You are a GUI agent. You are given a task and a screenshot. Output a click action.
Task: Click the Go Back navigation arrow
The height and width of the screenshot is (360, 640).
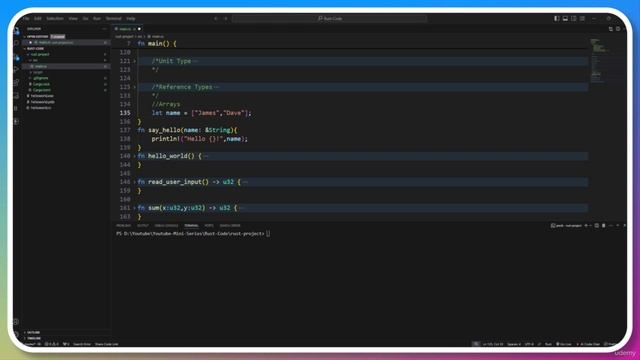point(216,18)
